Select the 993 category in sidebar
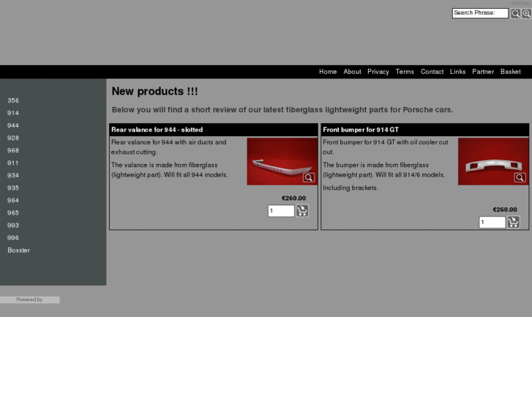 13,225
